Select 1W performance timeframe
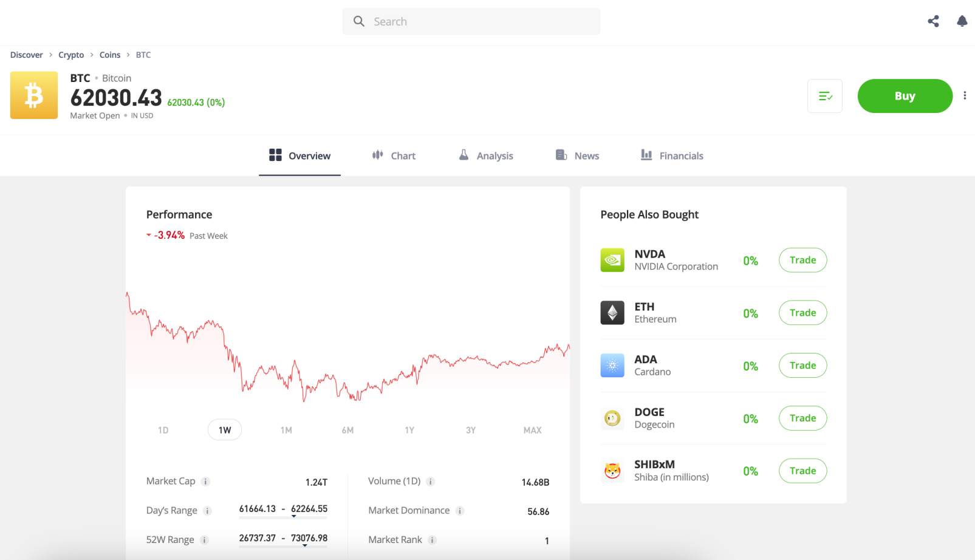This screenshot has width=975, height=560. click(225, 430)
